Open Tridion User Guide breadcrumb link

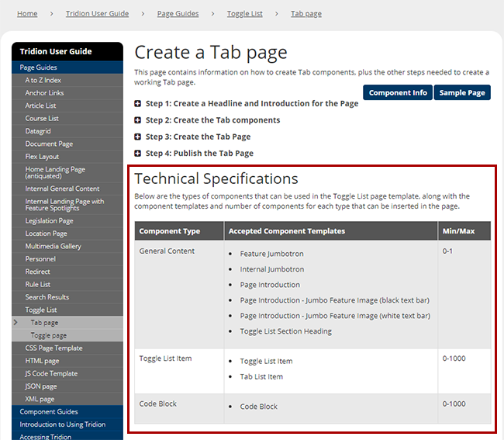(x=97, y=14)
